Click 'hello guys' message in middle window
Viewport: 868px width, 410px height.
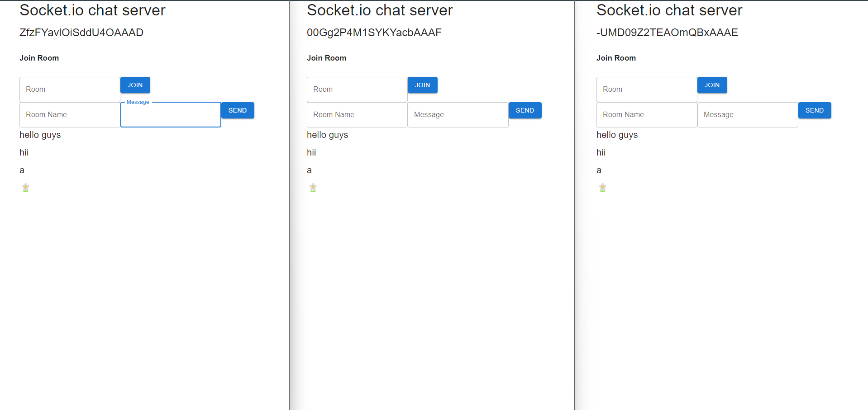pyautogui.click(x=328, y=135)
